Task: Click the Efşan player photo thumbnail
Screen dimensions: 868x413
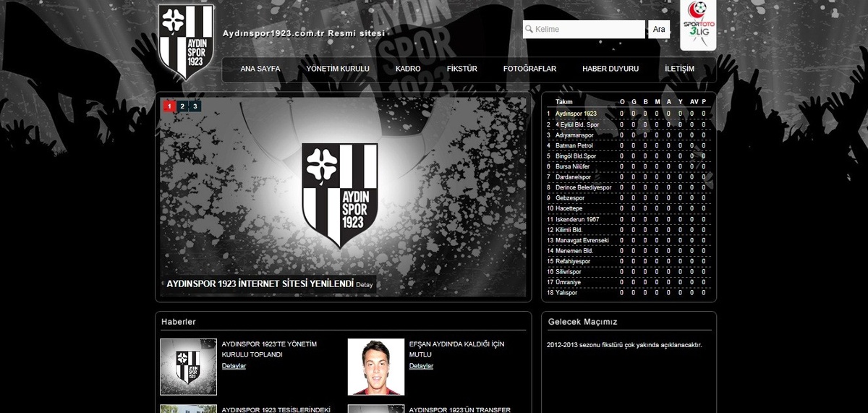Action: (x=376, y=367)
